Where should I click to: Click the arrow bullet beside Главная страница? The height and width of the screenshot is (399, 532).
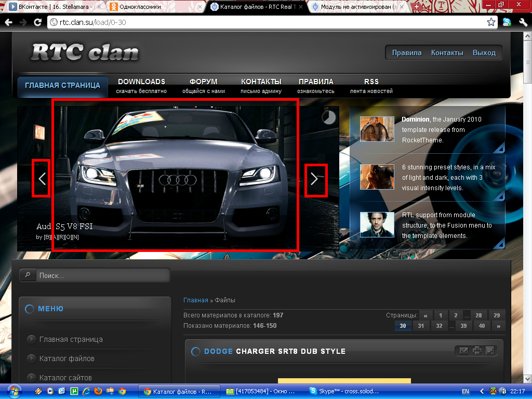point(31,339)
